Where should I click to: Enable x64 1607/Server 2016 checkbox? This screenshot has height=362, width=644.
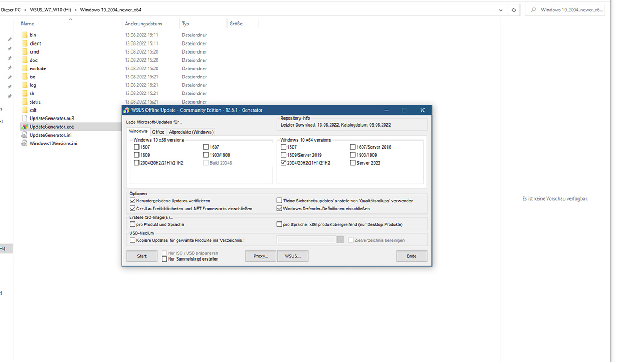coord(353,147)
